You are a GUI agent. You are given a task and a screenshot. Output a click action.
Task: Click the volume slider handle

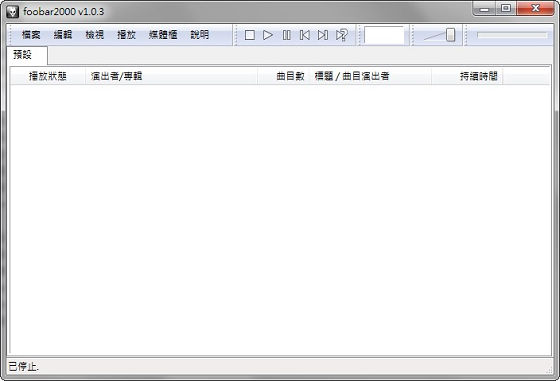(x=450, y=35)
